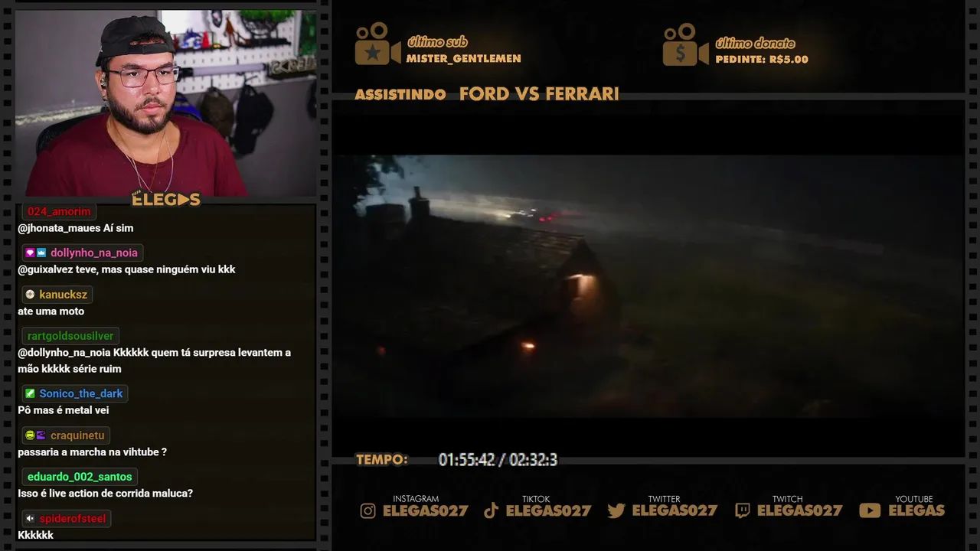Click the ELEGAS webcam logo
Viewport: 980px width, 551px height.
point(166,200)
